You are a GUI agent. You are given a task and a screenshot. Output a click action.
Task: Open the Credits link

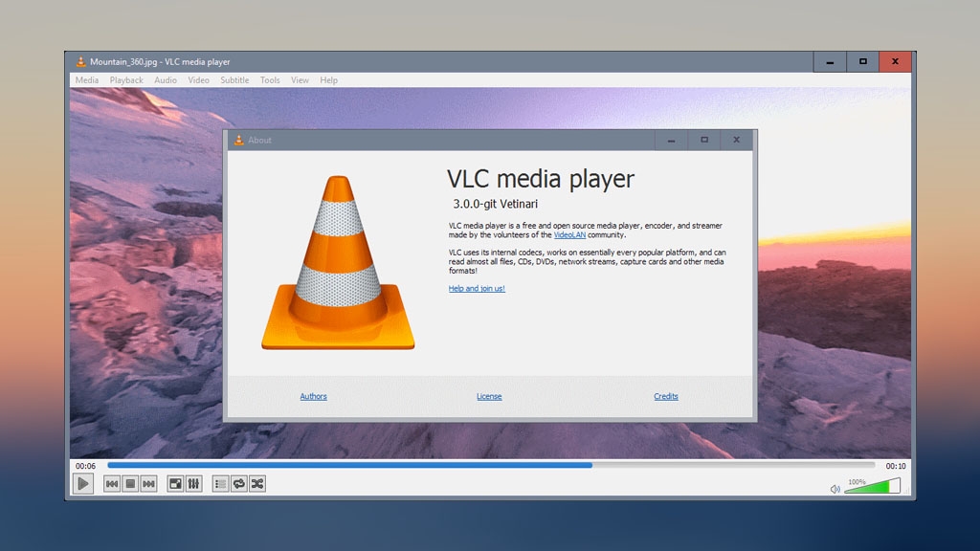pos(666,396)
